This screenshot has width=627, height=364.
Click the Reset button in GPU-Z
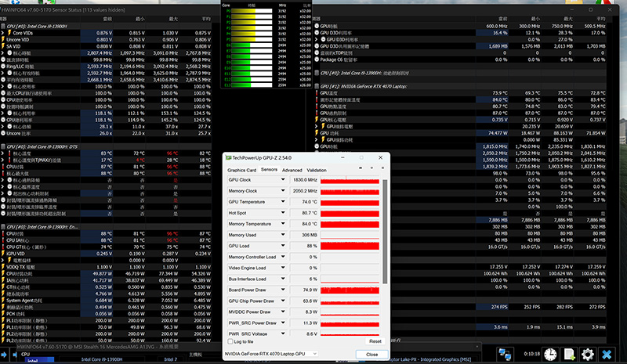click(x=375, y=341)
